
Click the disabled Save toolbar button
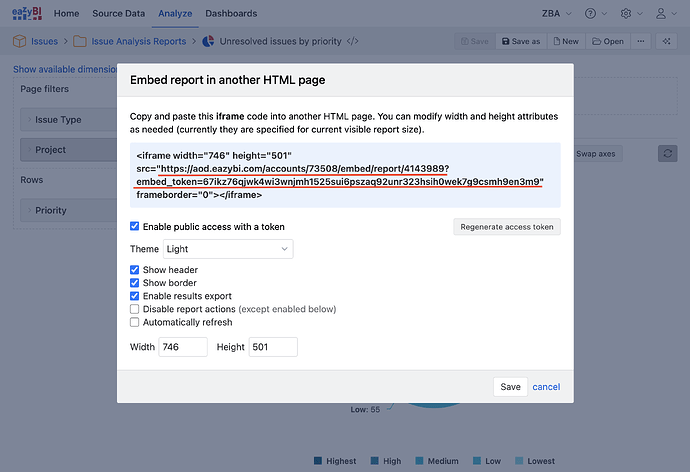[474, 41]
